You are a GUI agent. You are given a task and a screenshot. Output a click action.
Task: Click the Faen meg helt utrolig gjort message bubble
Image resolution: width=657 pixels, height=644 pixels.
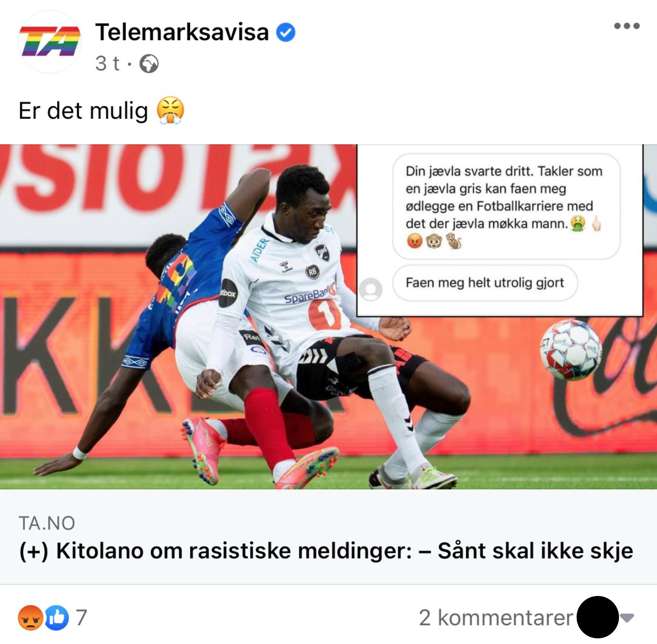click(x=485, y=283)
